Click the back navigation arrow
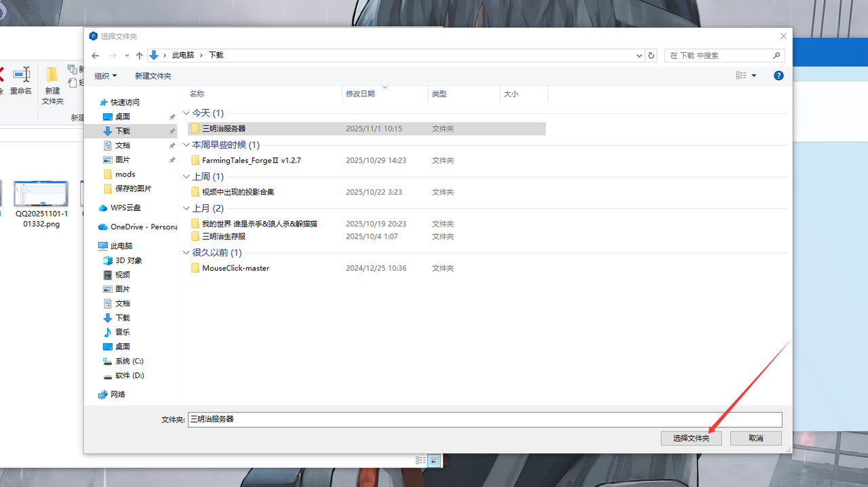The width and height of the screenshot is (868, 487). [96, 56]
